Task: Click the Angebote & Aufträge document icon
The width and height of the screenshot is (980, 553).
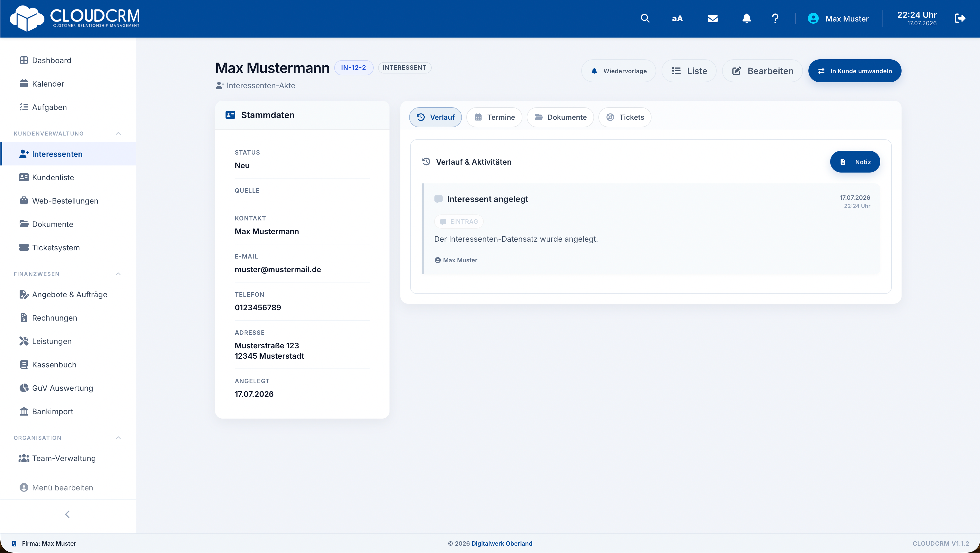Action: (x=24, y=294)
